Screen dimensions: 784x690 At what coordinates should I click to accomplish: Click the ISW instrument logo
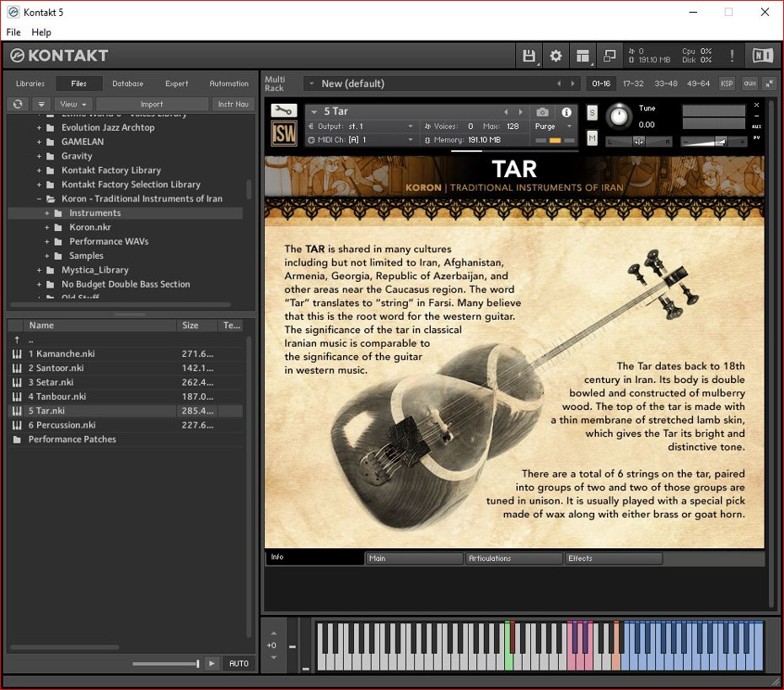pos(283,133)
